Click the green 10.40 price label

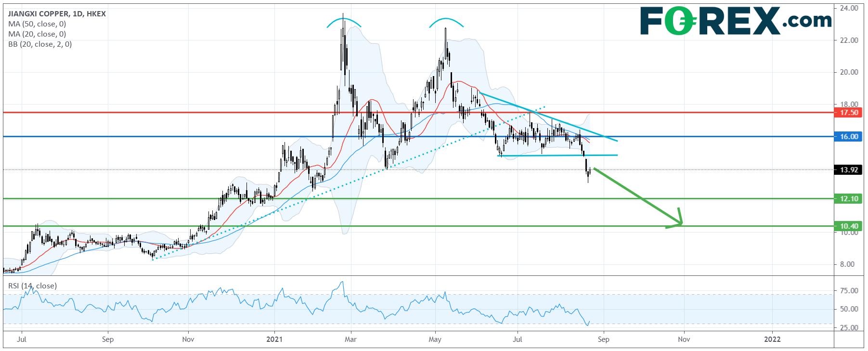[849, 226]
